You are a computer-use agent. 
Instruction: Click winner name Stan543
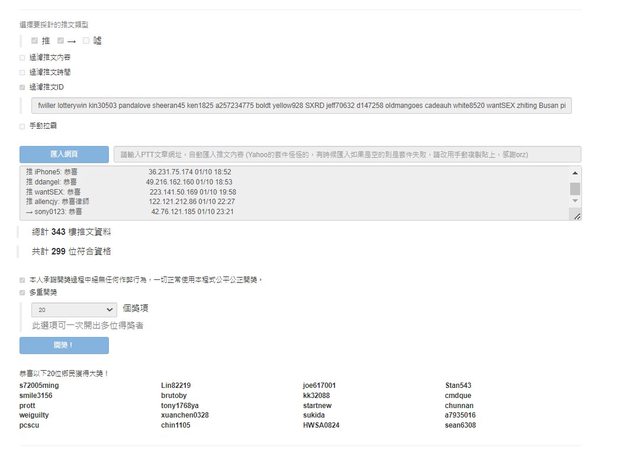458,385
